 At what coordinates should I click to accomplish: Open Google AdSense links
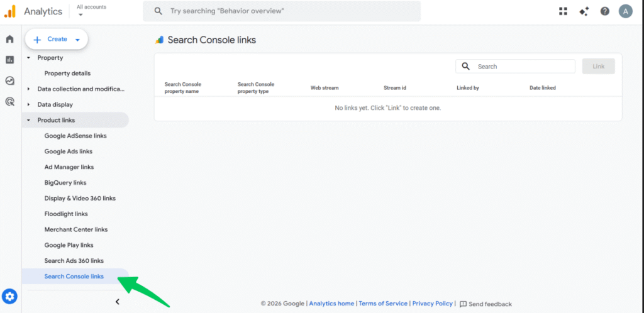75,136
